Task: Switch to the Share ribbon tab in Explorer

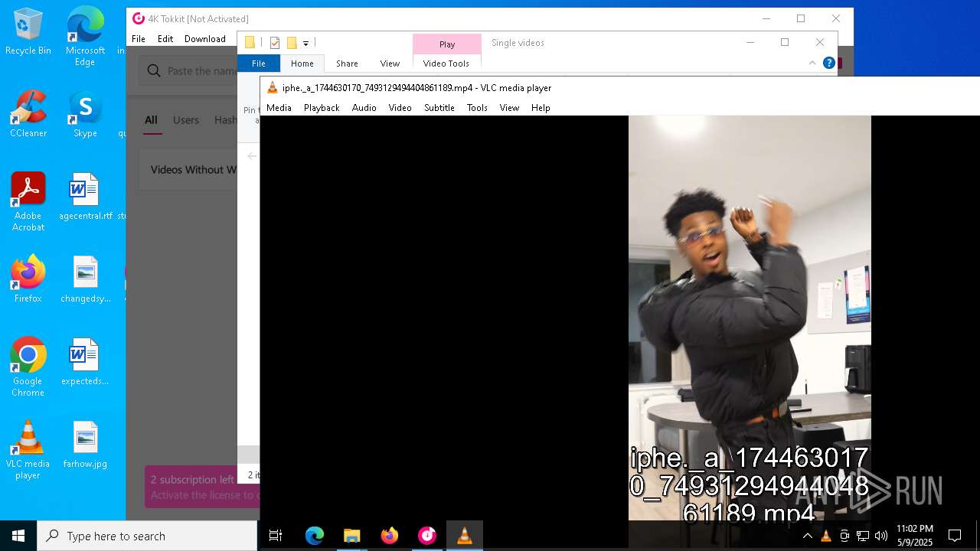Action: (347, 64)
